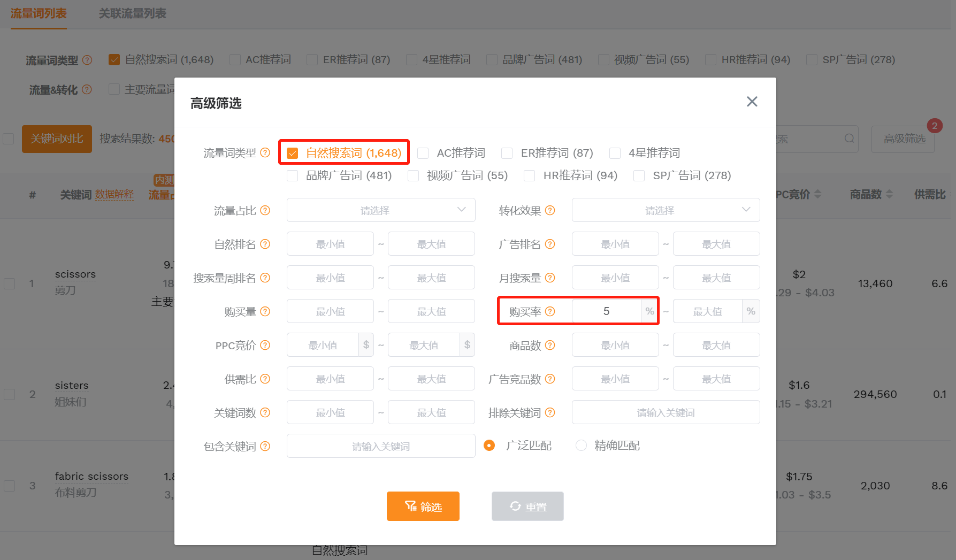Click help icon beside 包含关键词
Screen dimensions: 956x560
265,446
